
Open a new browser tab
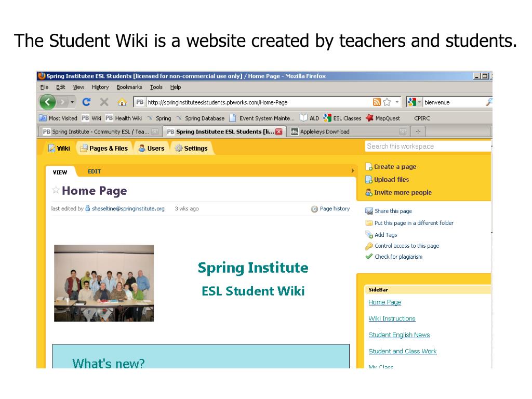[418, 131]
